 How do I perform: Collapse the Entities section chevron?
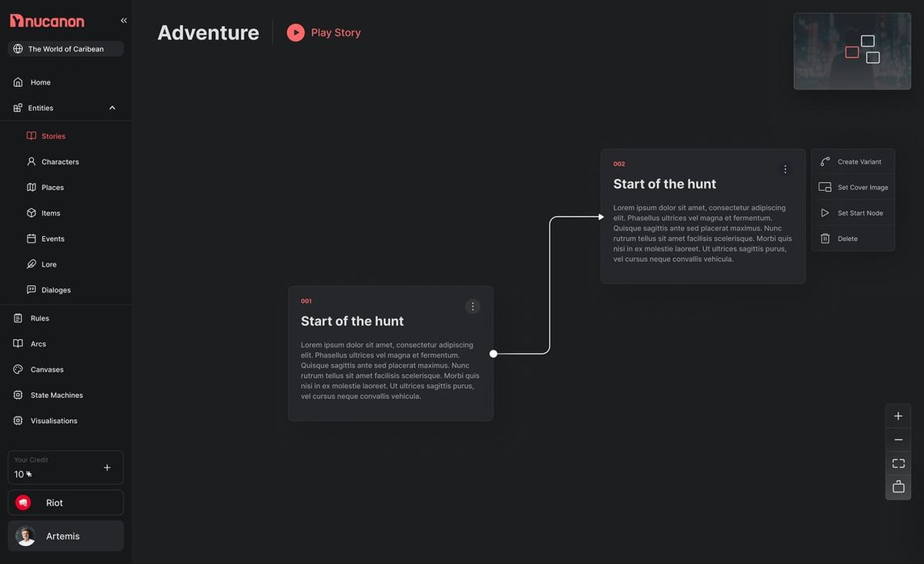[112, 108]
